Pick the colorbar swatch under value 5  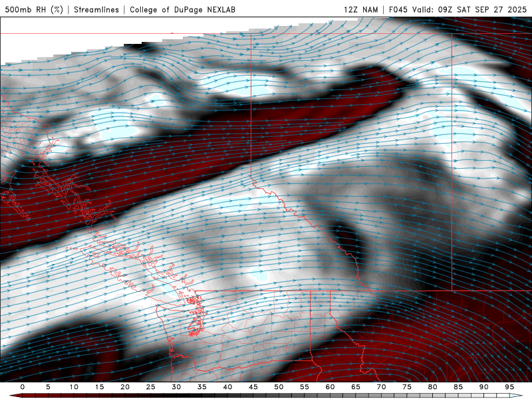pyautogui.click(x=48, y=396)
